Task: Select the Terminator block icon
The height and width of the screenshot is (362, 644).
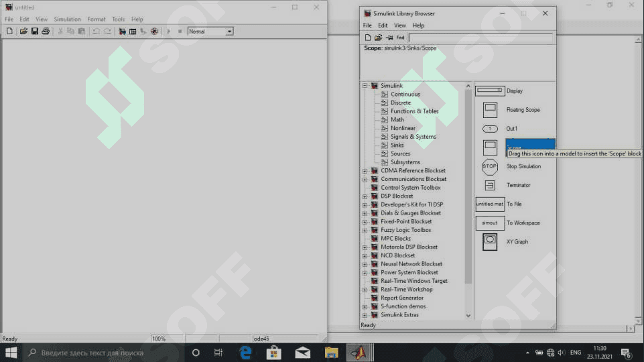Action: 490,185
